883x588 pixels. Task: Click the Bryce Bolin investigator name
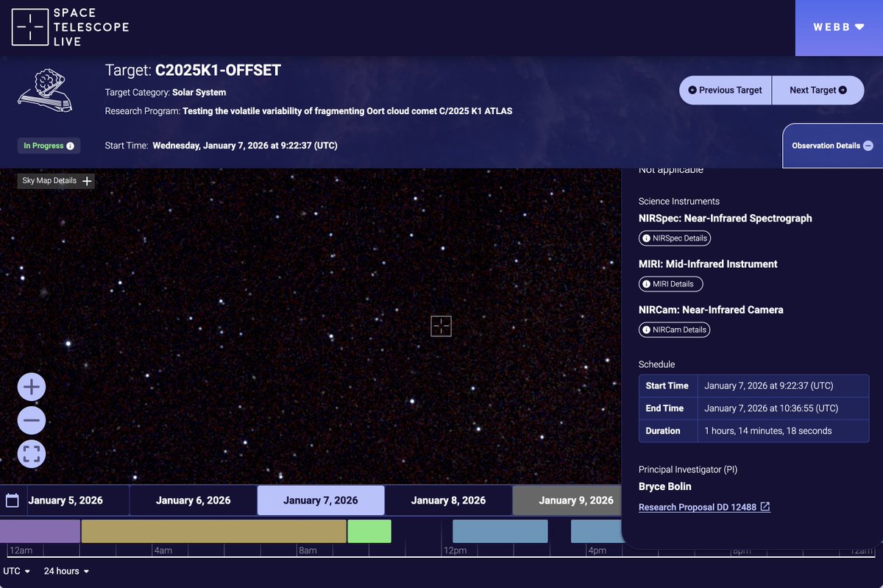pyautogui.click(x=665, y=486)
